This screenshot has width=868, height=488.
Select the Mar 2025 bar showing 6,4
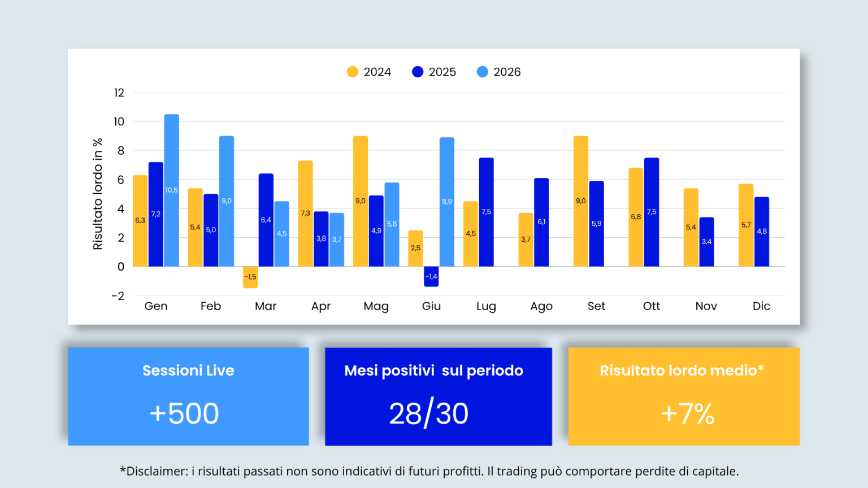coord(266,220)
